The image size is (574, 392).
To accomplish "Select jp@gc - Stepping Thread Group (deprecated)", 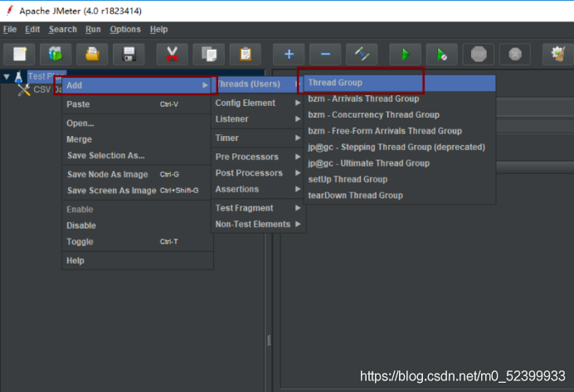I will click(x=400, y=147).
